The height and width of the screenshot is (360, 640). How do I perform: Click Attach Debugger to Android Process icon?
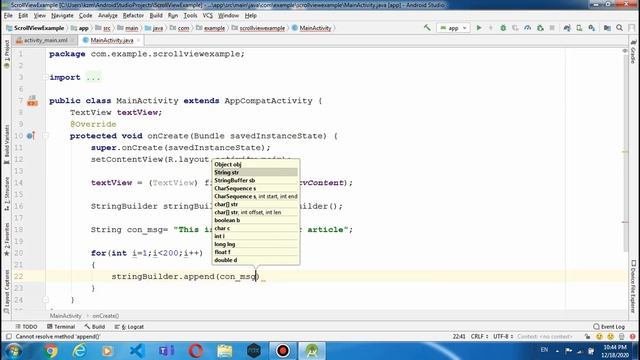click(x=540, y=28)
